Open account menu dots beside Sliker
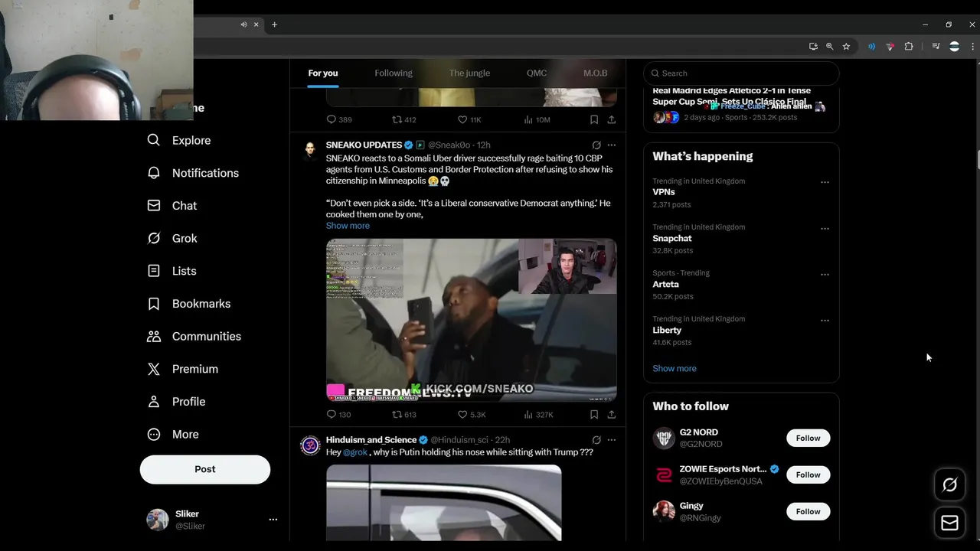This screenshot has width=980, height=551. tap(273, 520)
